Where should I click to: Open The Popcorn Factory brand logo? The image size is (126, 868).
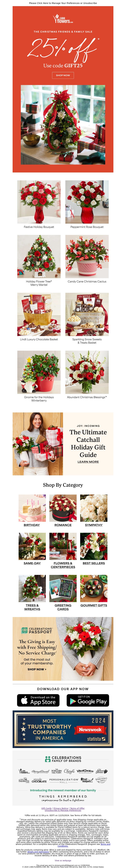coord(56,771)
